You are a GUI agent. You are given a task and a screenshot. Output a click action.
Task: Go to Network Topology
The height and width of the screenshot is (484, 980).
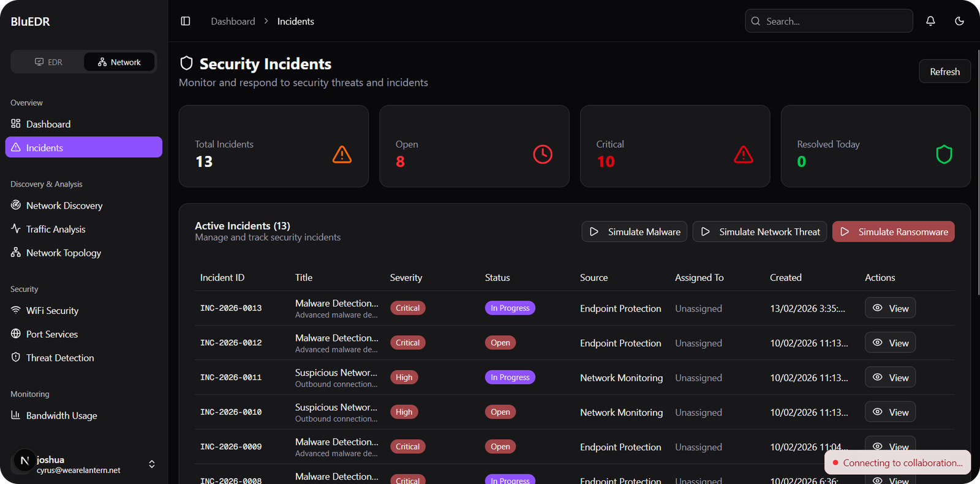[x=63, y=253]
